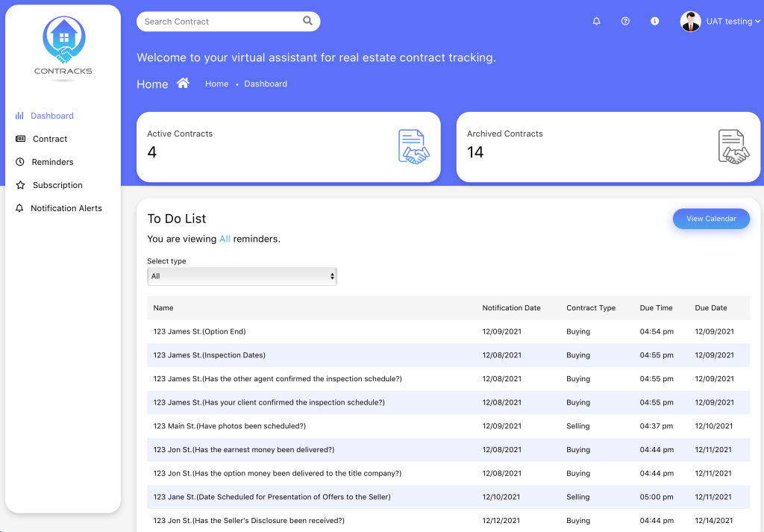
Task: Click the Home breadcrumb link
Action: [x=216, y=84]
